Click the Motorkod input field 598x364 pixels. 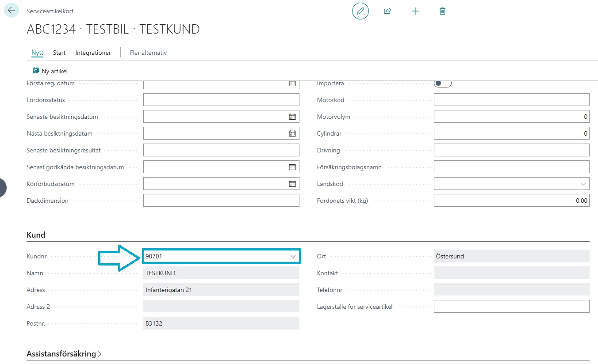coord(512,100)
